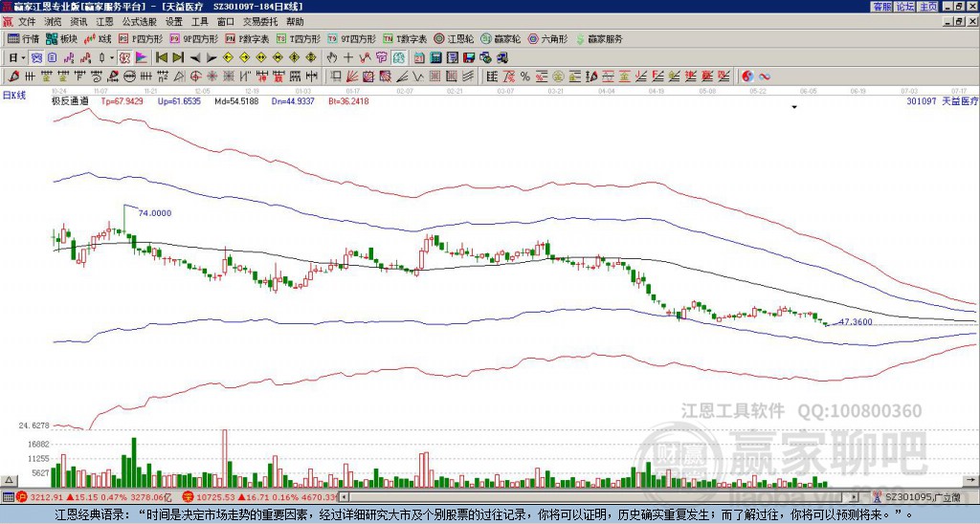Click the 客服 link button
980x524 pixels.
[881, 7]
